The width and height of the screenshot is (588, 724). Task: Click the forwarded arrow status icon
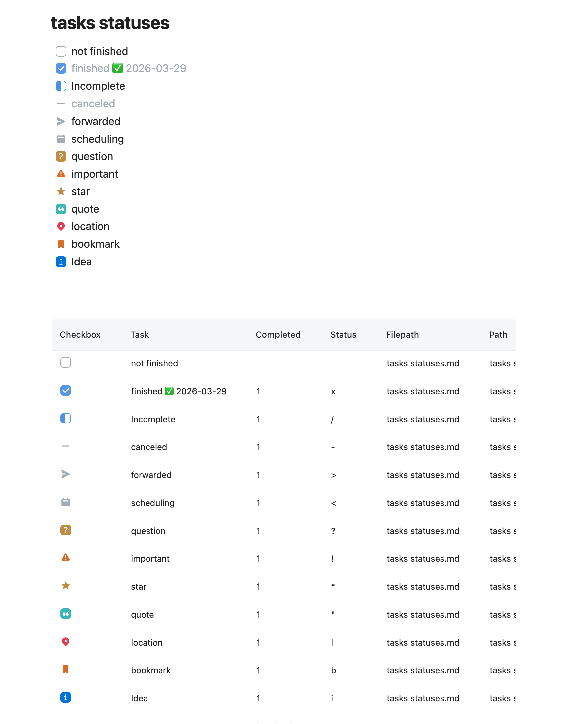tap(61, 121)
